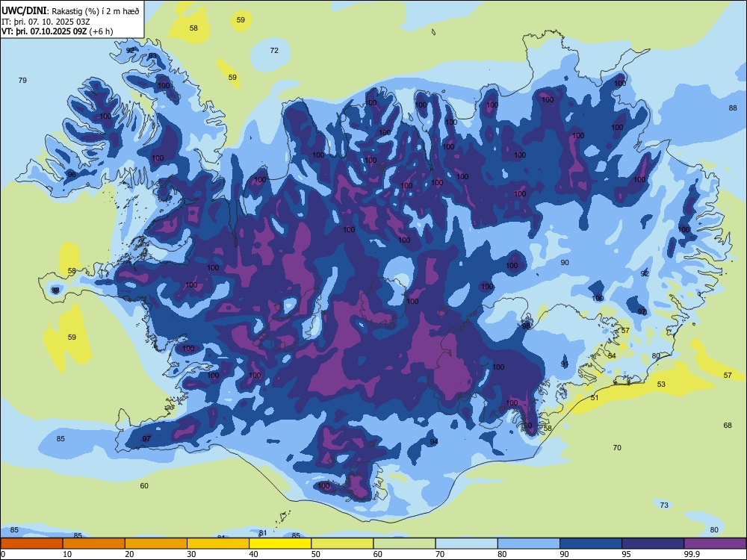Click the '68' humidity value near the east edge
This screenshot has height=560, width=747.
728,426
